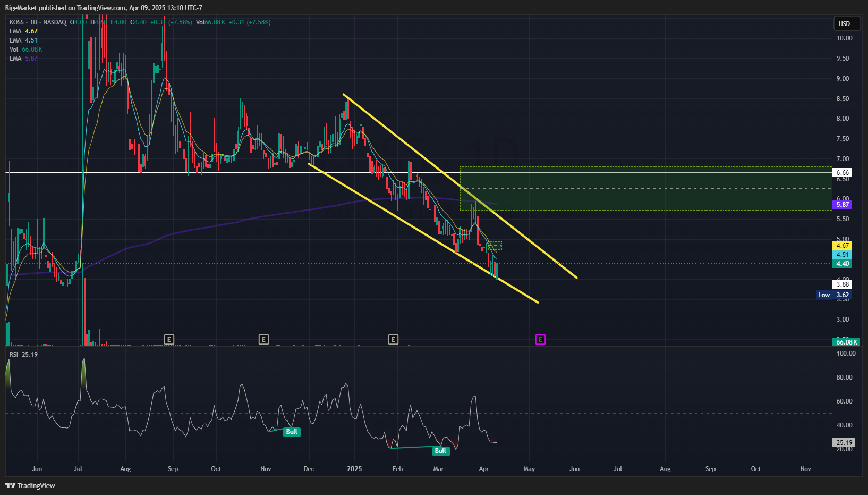Click the magenta upcoming earnings E marker
Screen dimensions: 868x495
[540, 339]
